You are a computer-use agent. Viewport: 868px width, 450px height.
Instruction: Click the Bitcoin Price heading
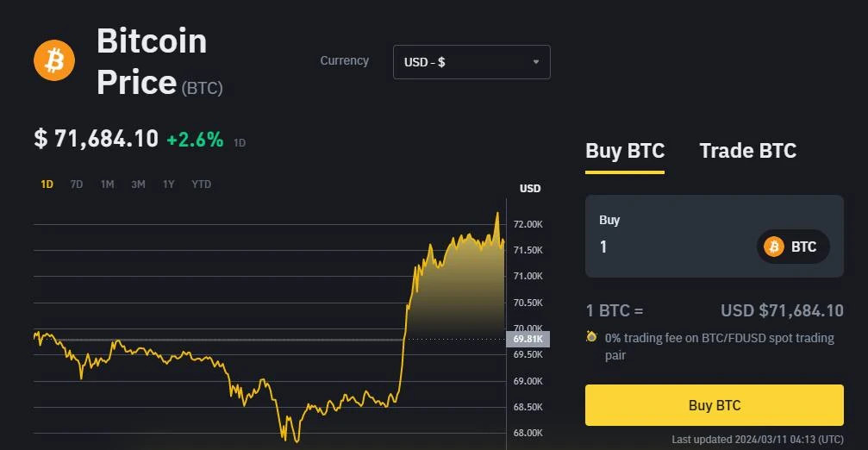pyautogui.click(x=152, y=61)
